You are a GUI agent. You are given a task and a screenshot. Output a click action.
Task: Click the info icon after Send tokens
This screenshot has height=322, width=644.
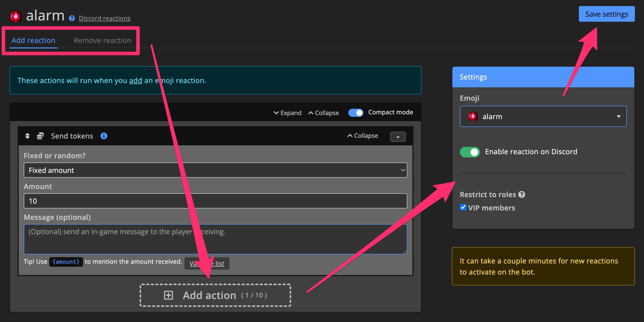[104, 136]
